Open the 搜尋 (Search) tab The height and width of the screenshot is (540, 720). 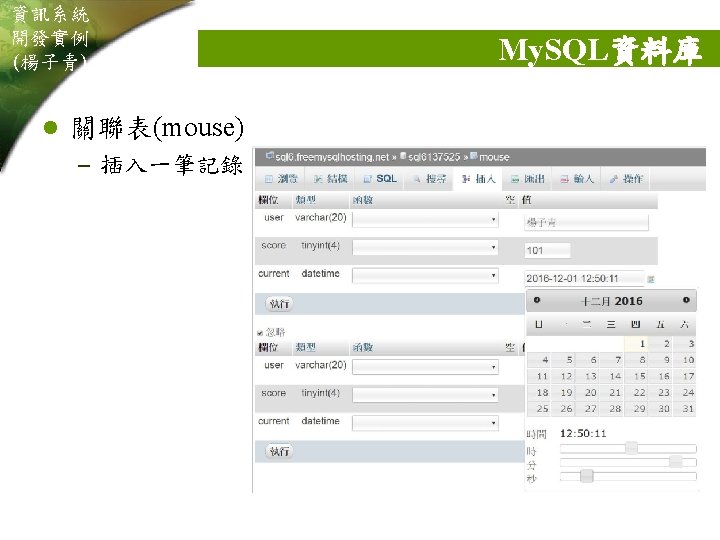(430, 179)
